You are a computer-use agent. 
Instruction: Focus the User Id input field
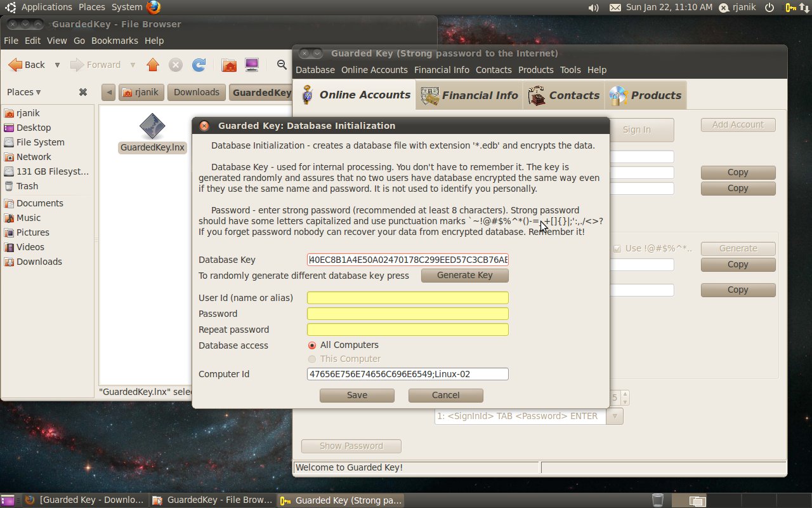point(408,298)
